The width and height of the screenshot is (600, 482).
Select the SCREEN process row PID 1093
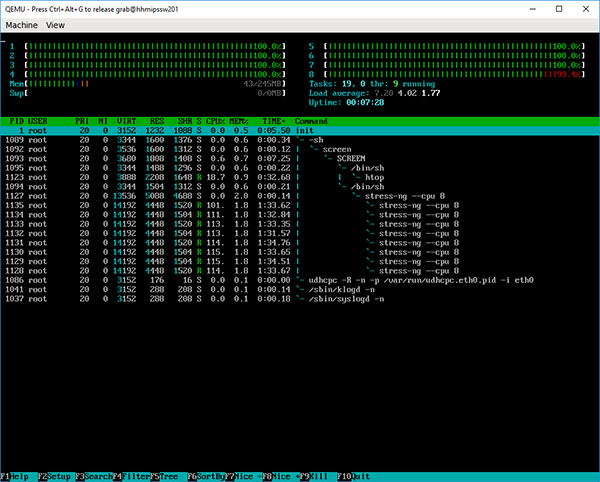[x=300, y=159]
